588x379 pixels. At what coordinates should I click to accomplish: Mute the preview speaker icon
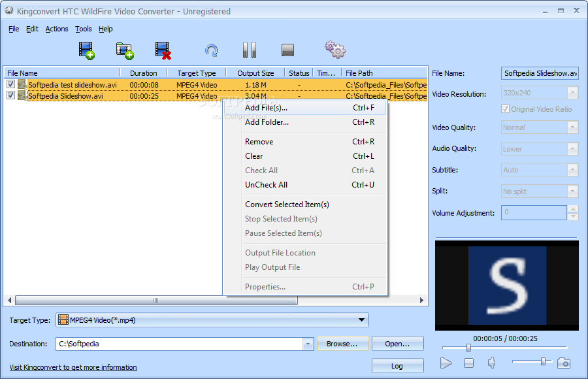coord(491,363)
